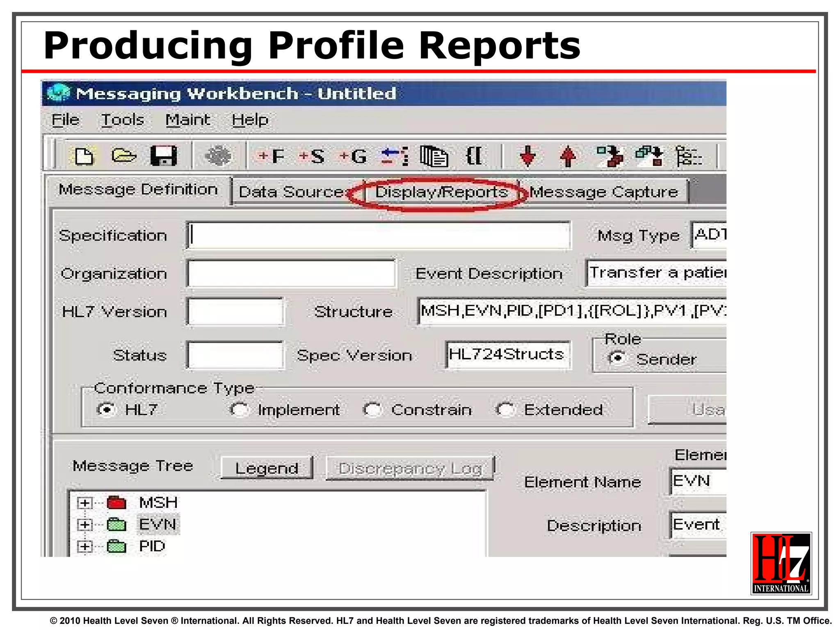
Task: Switch to the Message Definition tab
Action: click(x=138, y=189)
